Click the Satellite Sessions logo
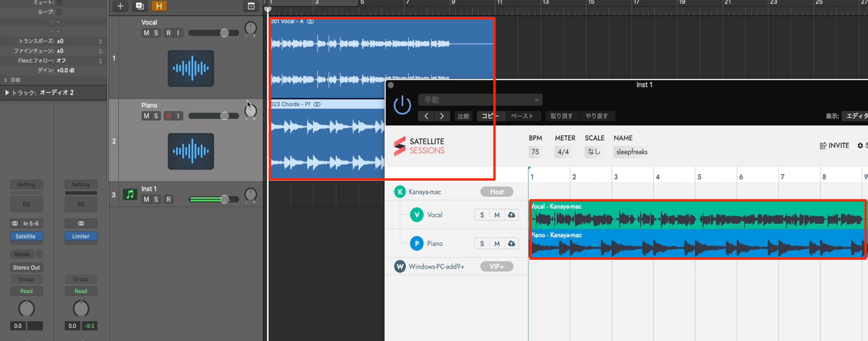The height and width of the screenshot is (341, 868). click(419, 146)
